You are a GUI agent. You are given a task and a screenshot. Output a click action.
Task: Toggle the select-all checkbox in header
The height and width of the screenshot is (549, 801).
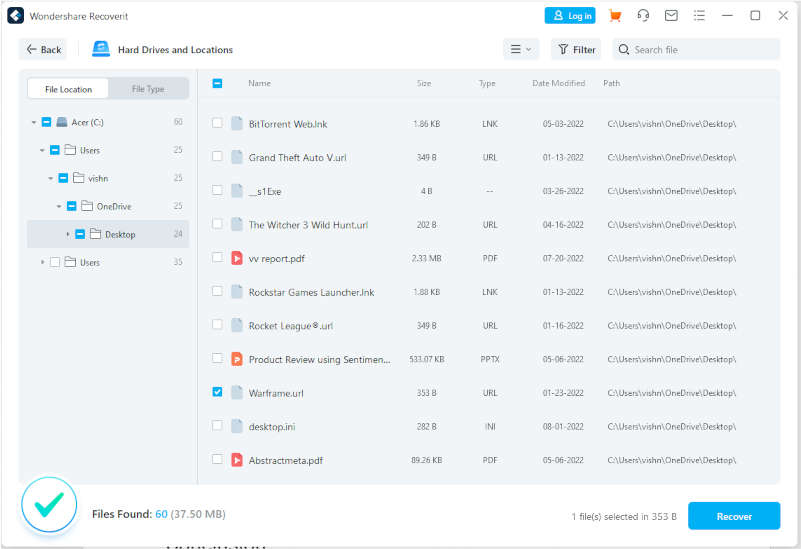point(217,83)
